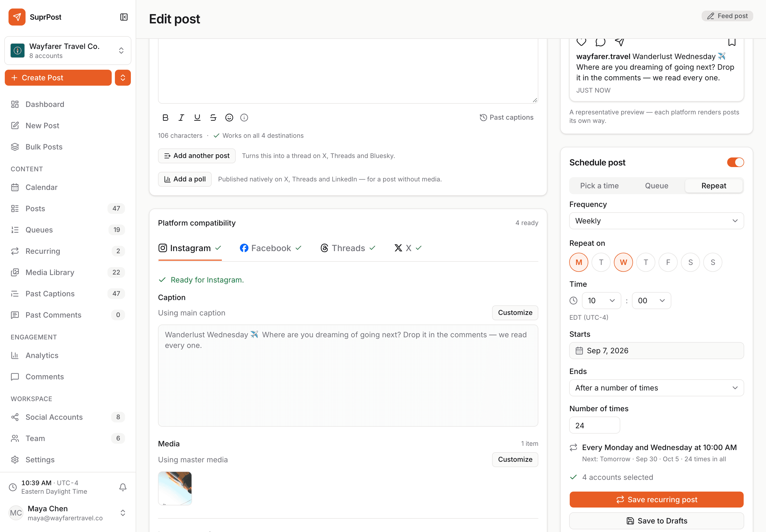766x532 pixels.
Task: Select Friday in Repeat on
Action: point(668,262)
